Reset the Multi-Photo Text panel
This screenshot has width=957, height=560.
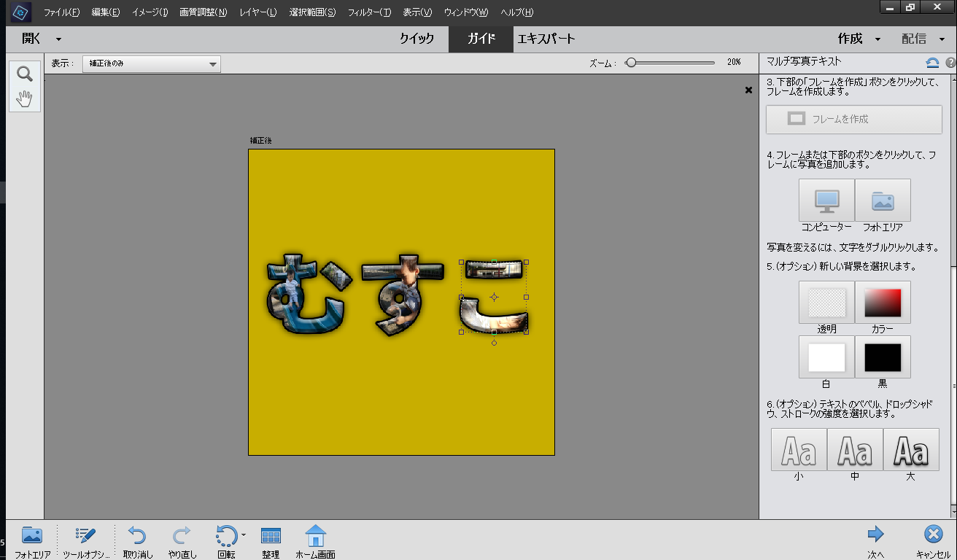point(932,63)
